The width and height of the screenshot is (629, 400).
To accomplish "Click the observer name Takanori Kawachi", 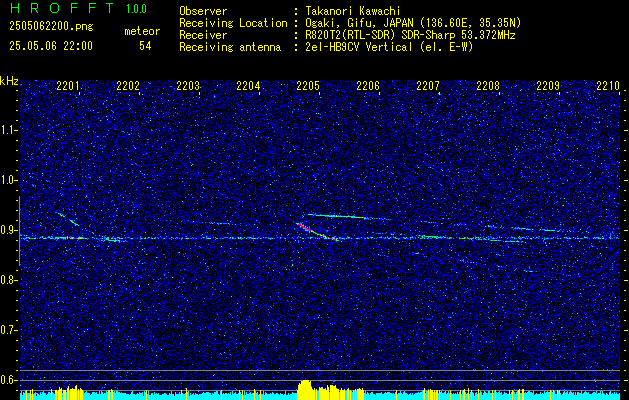I will [351, 11].
